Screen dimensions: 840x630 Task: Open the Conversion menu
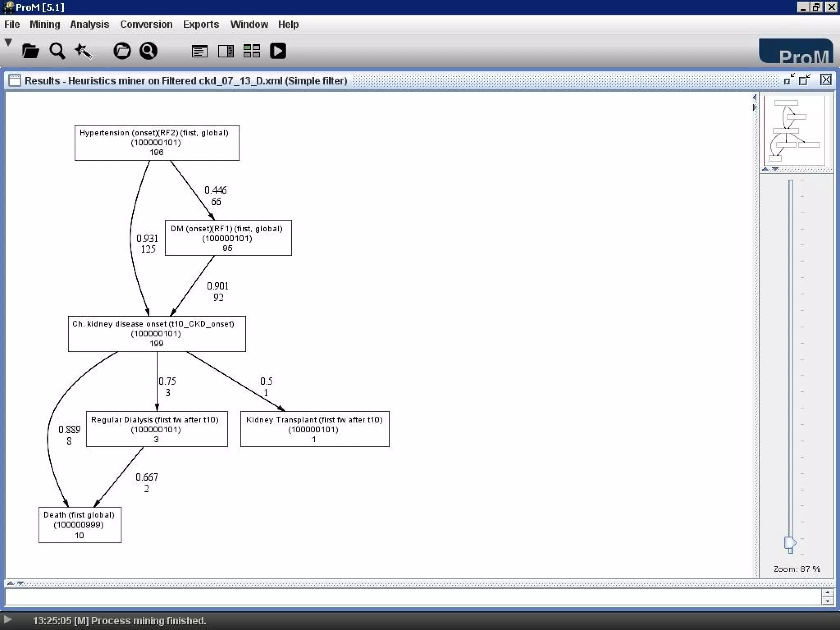pyautogui.click(x=146, y=24)
